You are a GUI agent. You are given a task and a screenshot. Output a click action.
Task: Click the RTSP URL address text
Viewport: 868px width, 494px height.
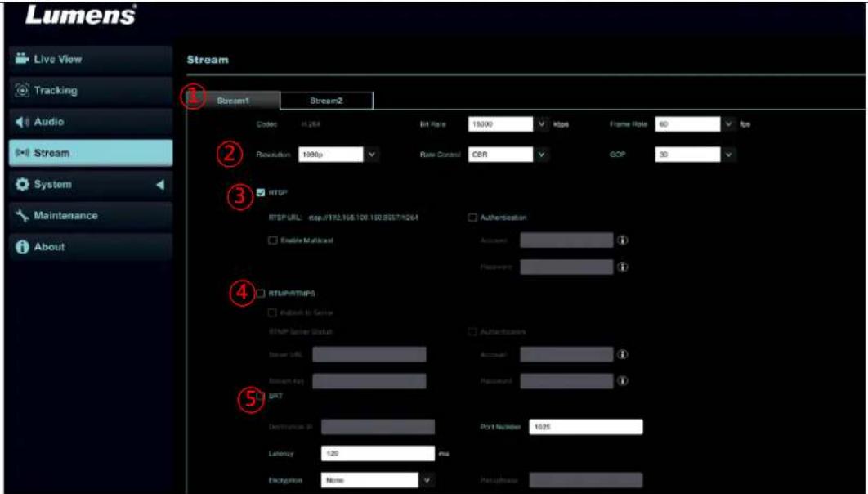point(363,218)
